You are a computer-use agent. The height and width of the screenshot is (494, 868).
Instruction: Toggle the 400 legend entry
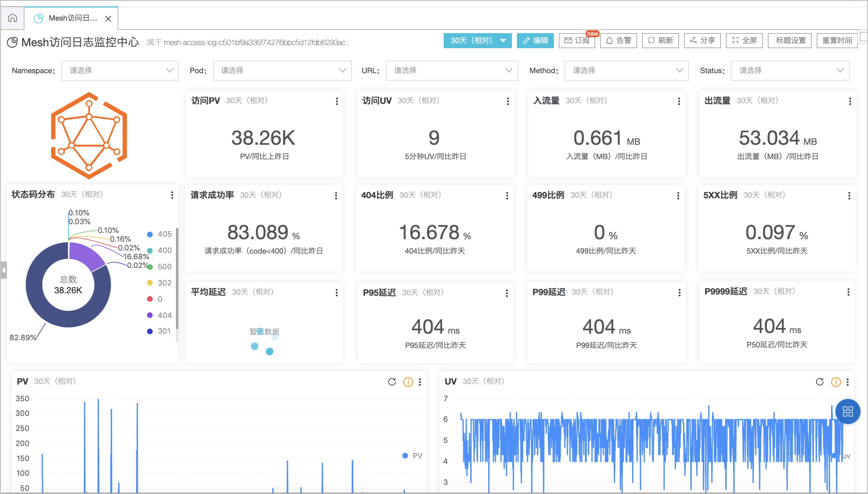pos(159,250)
